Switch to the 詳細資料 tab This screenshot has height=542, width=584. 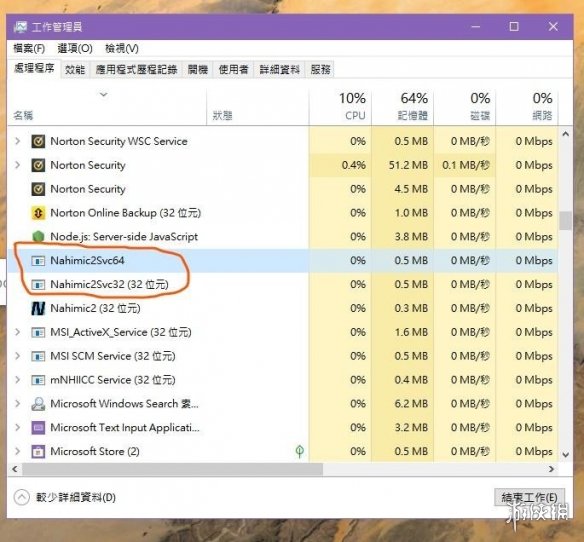280,70
